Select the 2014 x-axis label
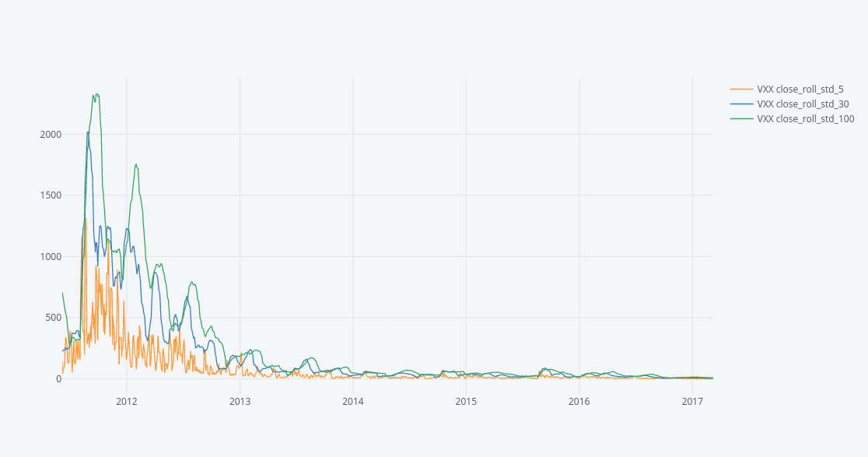This screenshot has height=457, width=868. [353, 402]
